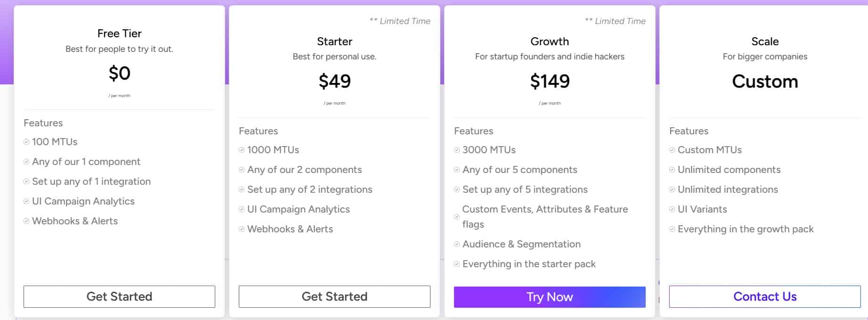Select the checkmark next to Audience & Segmentation

tap(456, 244)
